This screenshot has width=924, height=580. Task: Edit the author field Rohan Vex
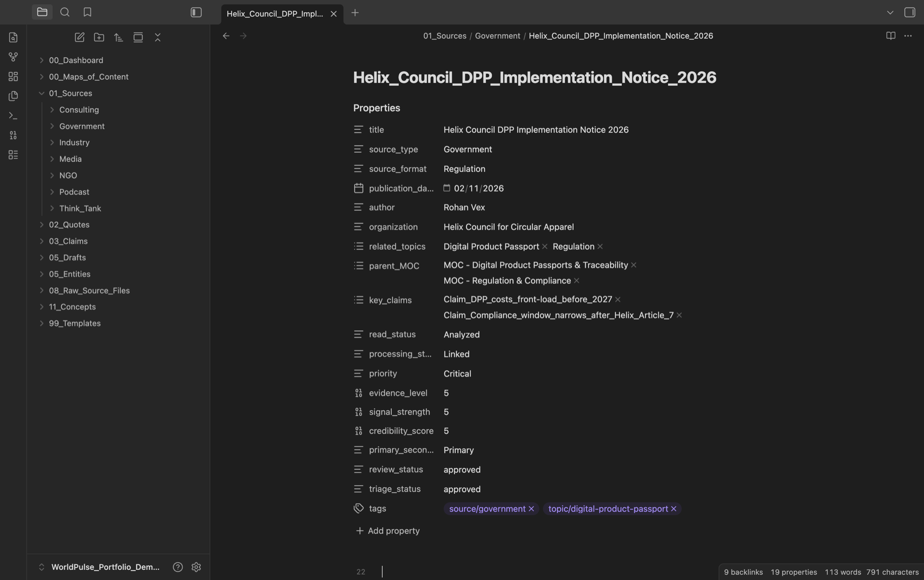464,207
